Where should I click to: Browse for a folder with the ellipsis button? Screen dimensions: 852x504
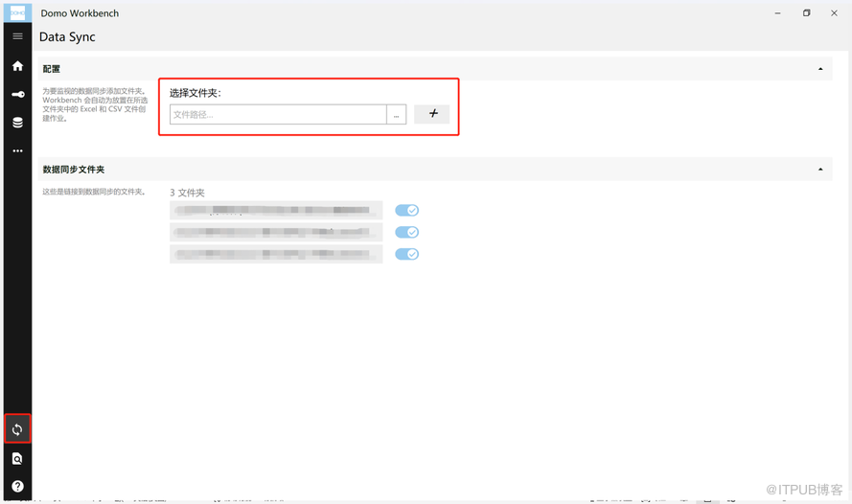coord(396,115)
